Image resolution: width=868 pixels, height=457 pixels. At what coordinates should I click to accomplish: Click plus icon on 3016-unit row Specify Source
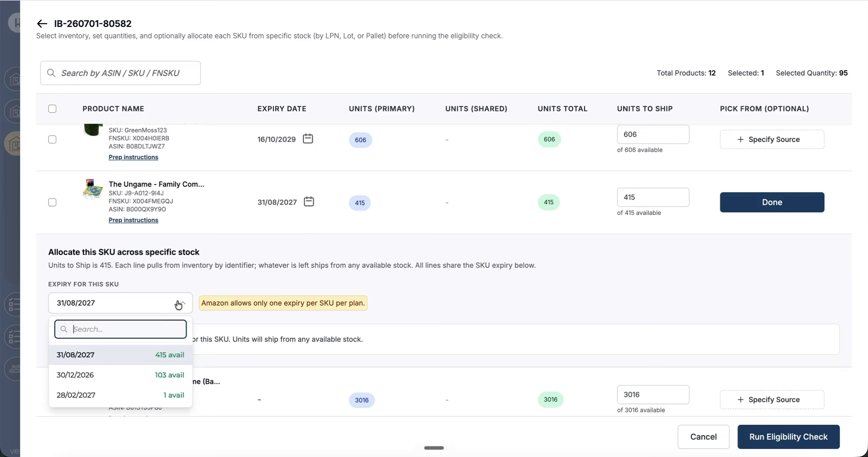[740, 399]
